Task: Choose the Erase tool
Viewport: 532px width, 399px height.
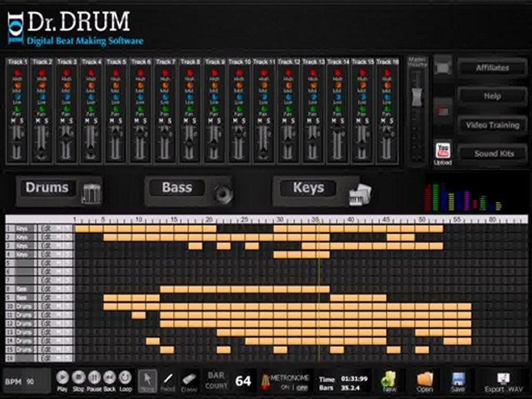Action: tap(189, 381)
